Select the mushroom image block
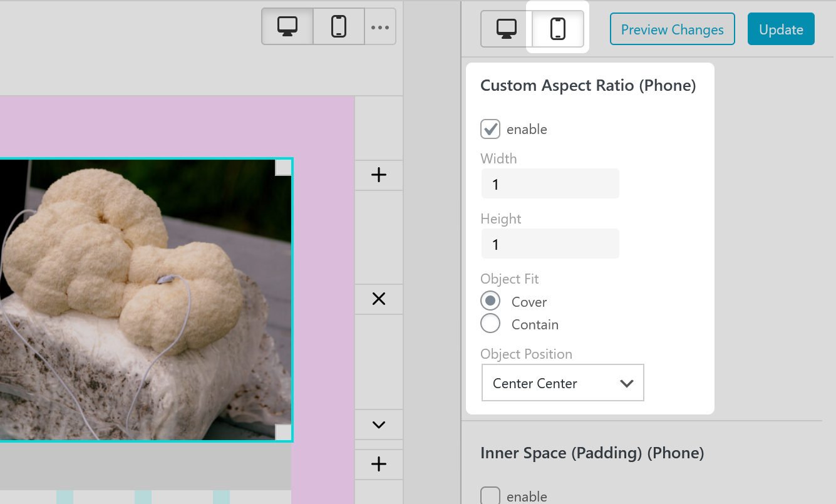Viewport: 836px width, 504px height. pos(144,301)
